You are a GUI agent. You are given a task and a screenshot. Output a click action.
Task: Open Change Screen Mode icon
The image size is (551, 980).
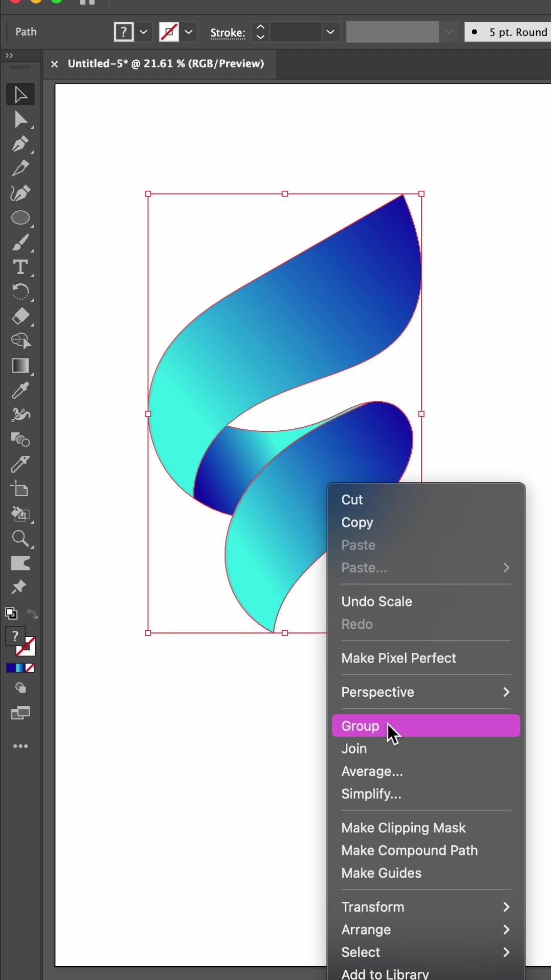(20, 713)
